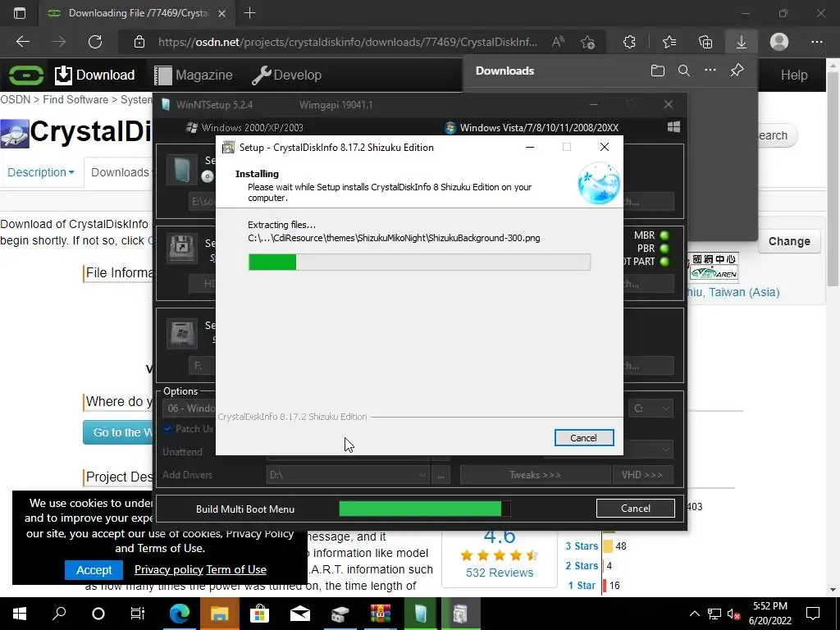Open taskbar search

click(x=59, y=614)
